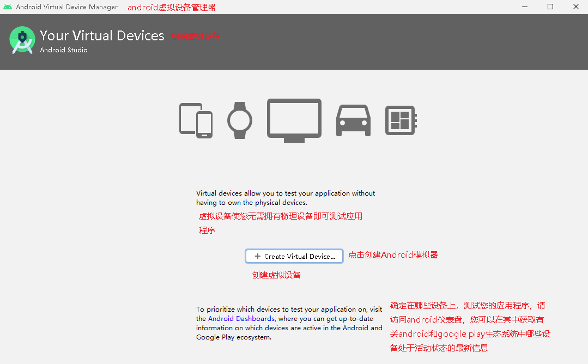Click the Android Things board icon

tap(401, 120)
